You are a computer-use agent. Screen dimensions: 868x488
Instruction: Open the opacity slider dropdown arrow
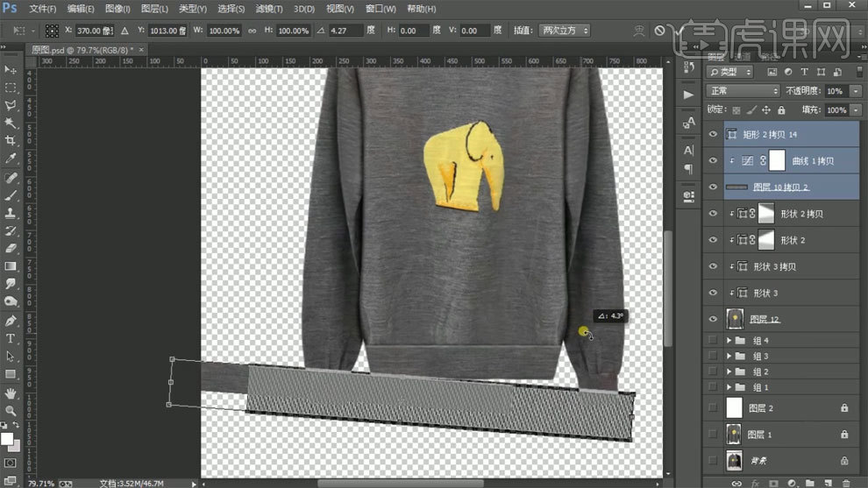857,91
